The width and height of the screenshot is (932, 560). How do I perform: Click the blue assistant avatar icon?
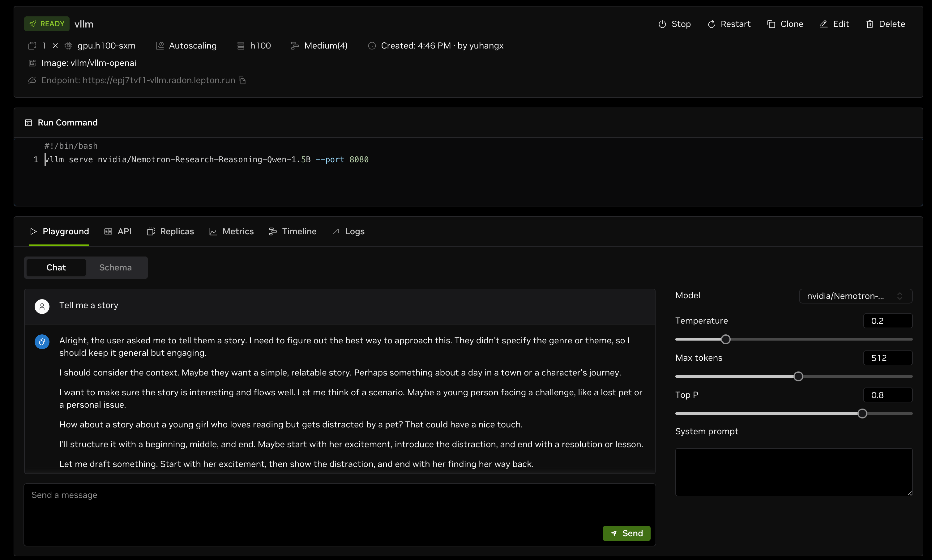[42, 342]
